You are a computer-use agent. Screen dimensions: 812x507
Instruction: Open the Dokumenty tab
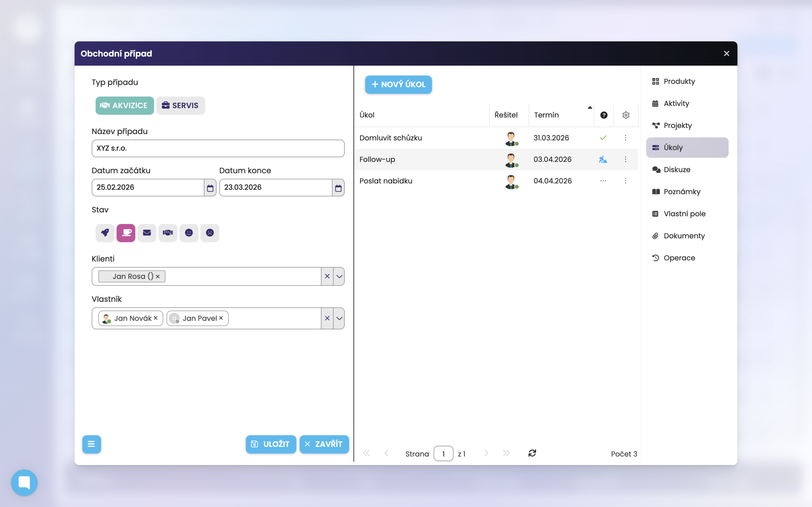[x=684, y=236]
